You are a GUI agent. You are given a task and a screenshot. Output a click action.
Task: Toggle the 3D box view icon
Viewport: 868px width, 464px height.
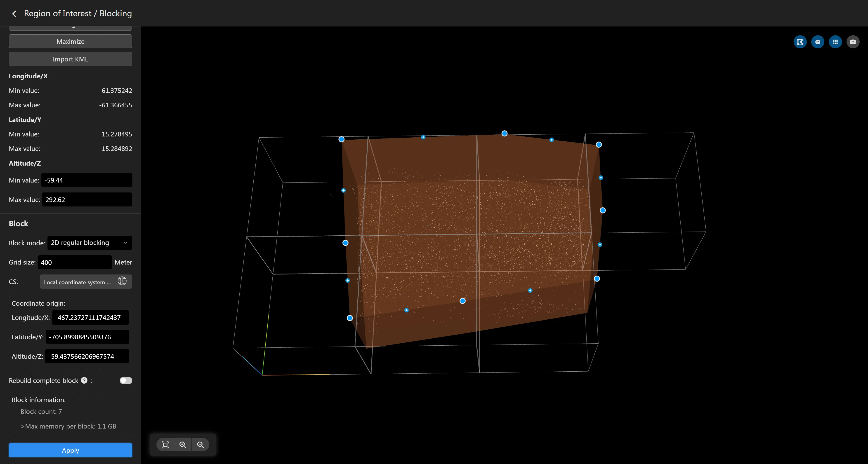coord(817,42)
